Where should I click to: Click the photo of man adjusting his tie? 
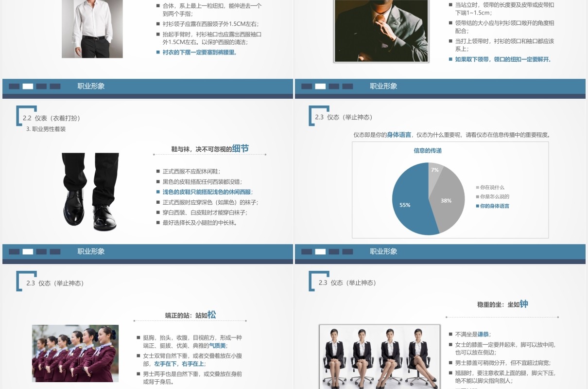pyautogui.click(x=381, y=31)
